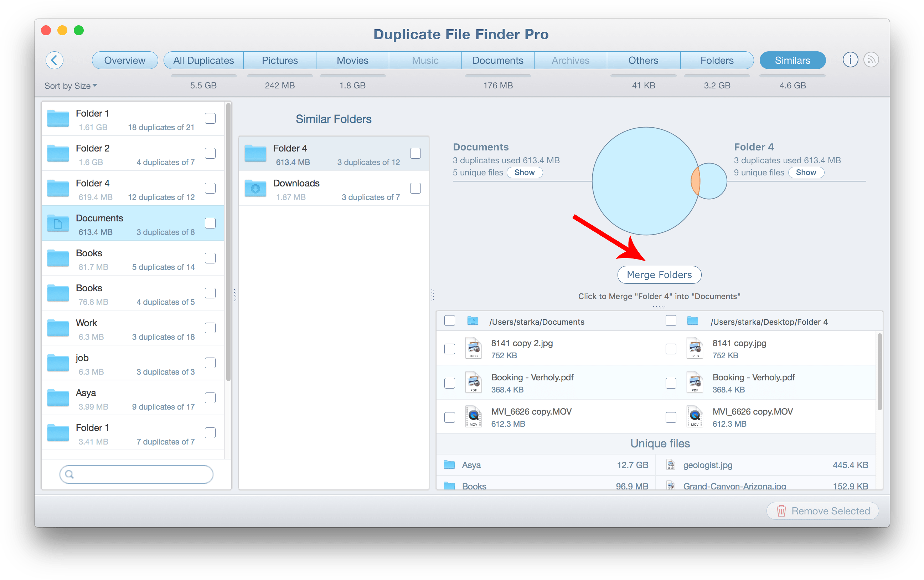This screenshot has width=924, height=580.
Task: Click the Remove Selected button
Action: tap(822, 511)
